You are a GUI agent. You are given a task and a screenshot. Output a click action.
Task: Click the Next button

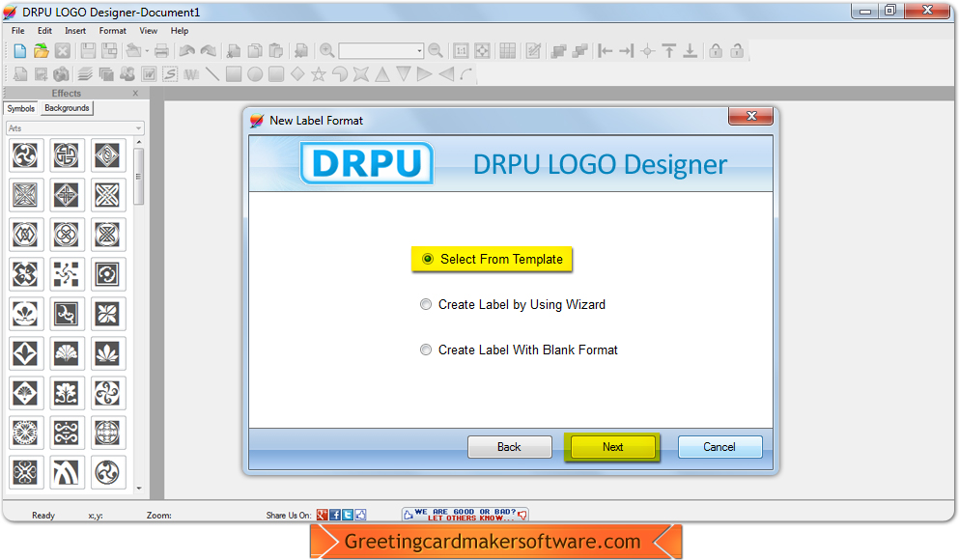pos(612,447)
